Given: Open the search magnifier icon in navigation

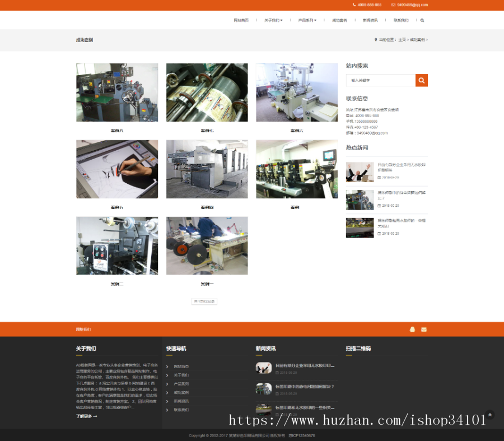Looking at the screenshot, I should [x=422, y=19].
